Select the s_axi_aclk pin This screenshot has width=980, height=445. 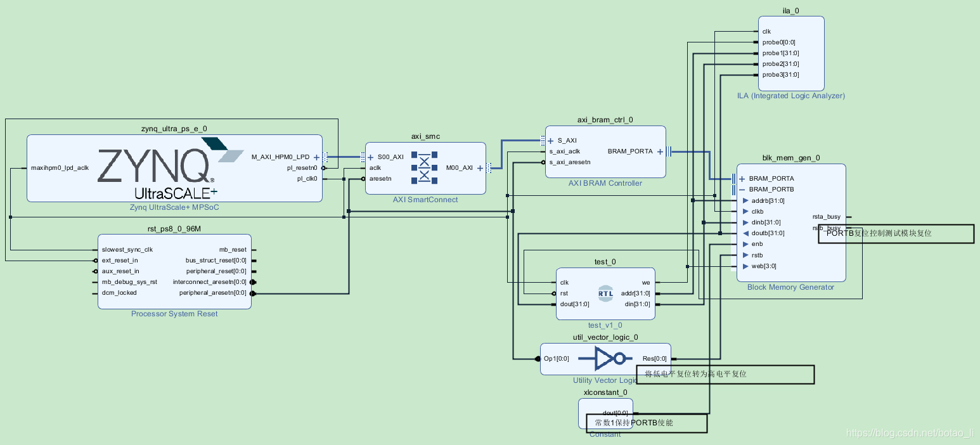[564, 152]
